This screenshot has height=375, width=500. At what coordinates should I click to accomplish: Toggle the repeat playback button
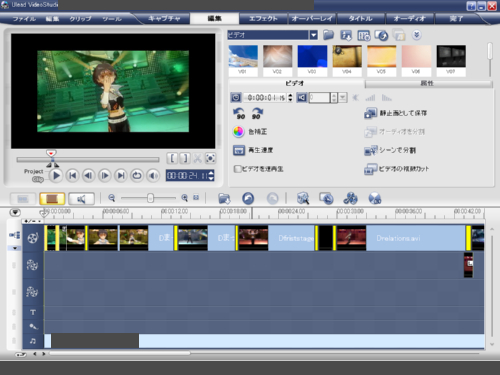pyautogui.click(x=137, y=175)
